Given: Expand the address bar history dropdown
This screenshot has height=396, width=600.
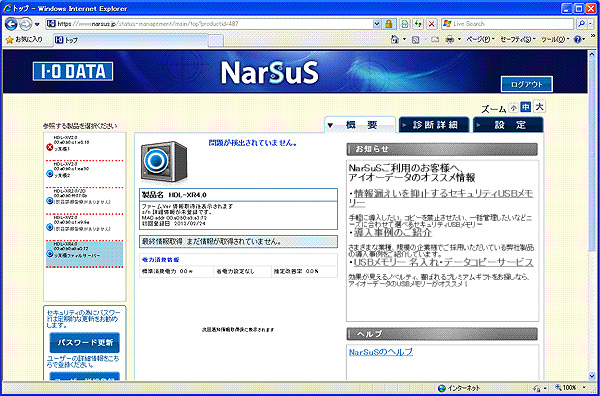Looking at the screenshot, I should tap(377, 24).
